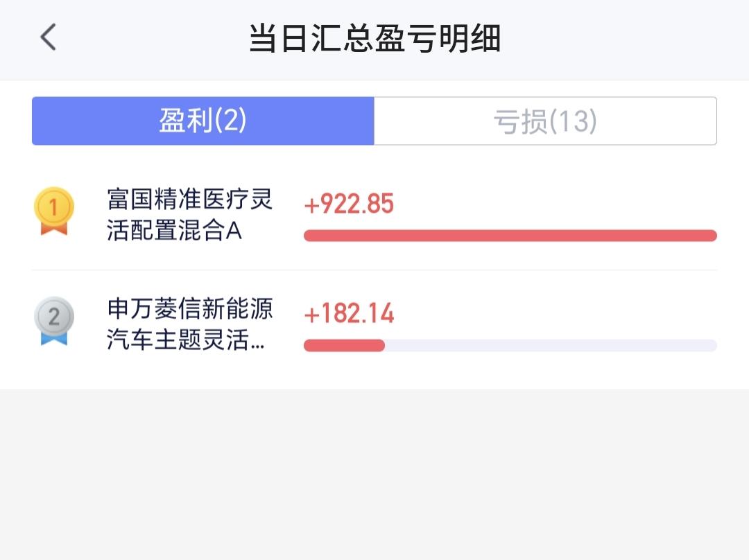The height and width of the screenshot is (560, 749).
Task: Select the 盈利(2) tab
Action: click(x=203, y=121)
